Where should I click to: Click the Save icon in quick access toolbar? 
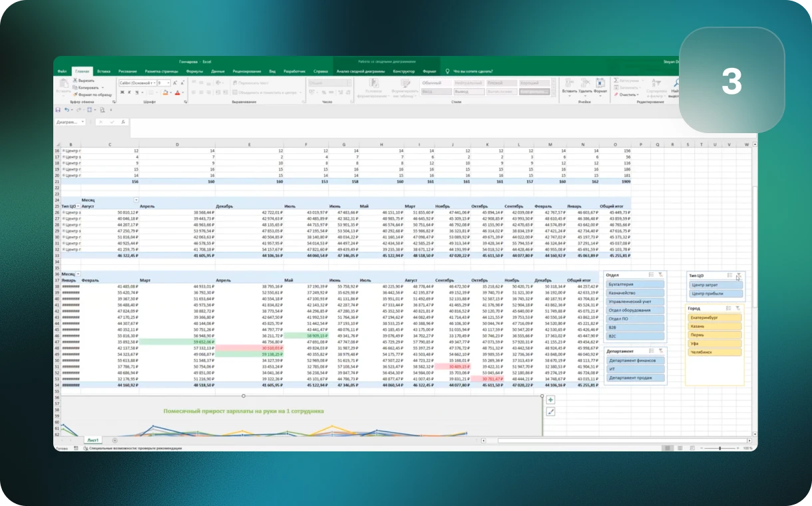[x=58, y=110]
